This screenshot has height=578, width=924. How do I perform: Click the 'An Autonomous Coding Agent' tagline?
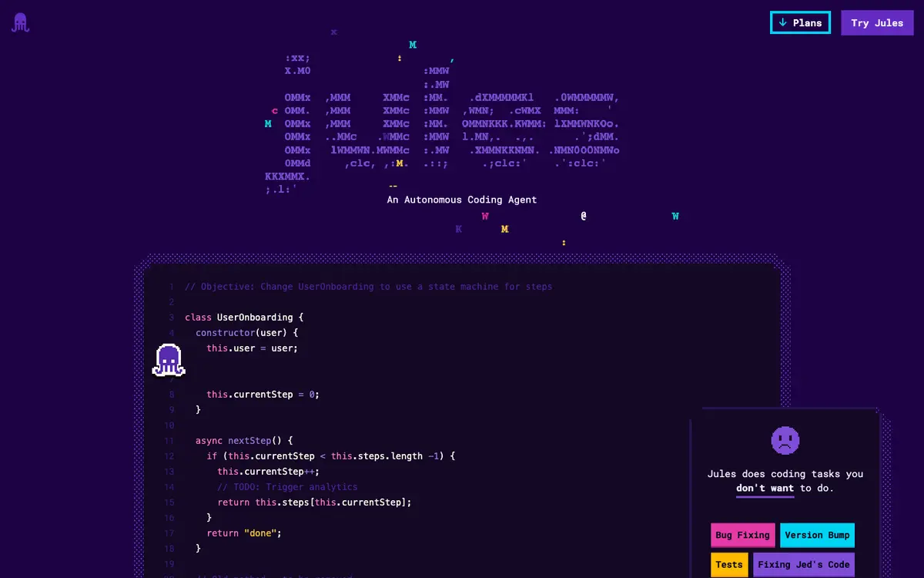[462, 200]
